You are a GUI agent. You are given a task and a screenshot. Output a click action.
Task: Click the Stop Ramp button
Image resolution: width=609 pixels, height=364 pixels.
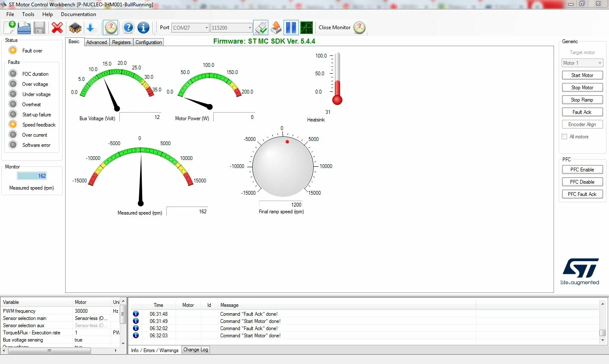(582, 100)
